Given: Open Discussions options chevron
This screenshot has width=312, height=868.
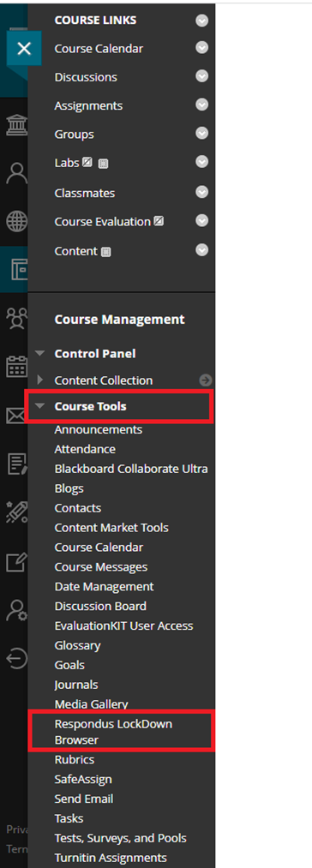Looking at the screenshot, I should [202, 76].
